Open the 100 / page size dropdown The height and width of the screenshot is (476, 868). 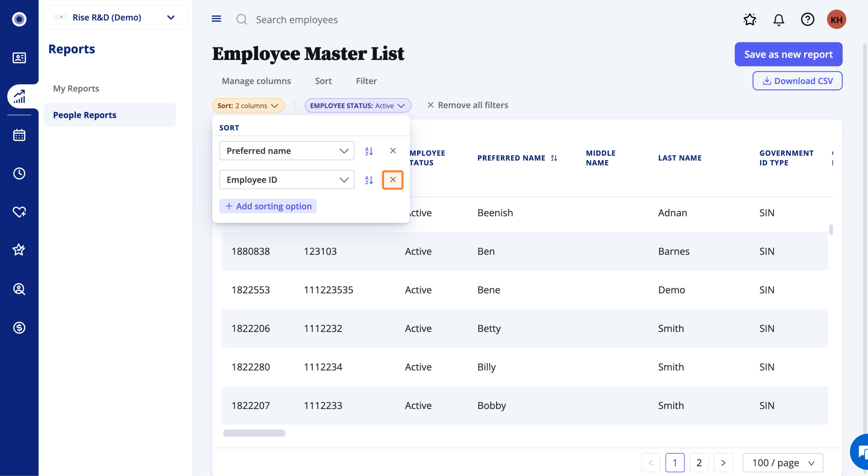pos(782,462)
